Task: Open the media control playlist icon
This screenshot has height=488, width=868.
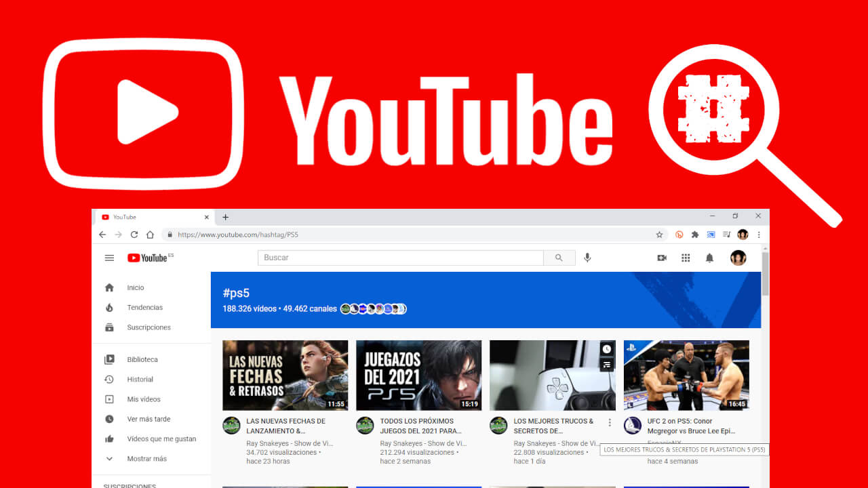Action: [726, 235]
